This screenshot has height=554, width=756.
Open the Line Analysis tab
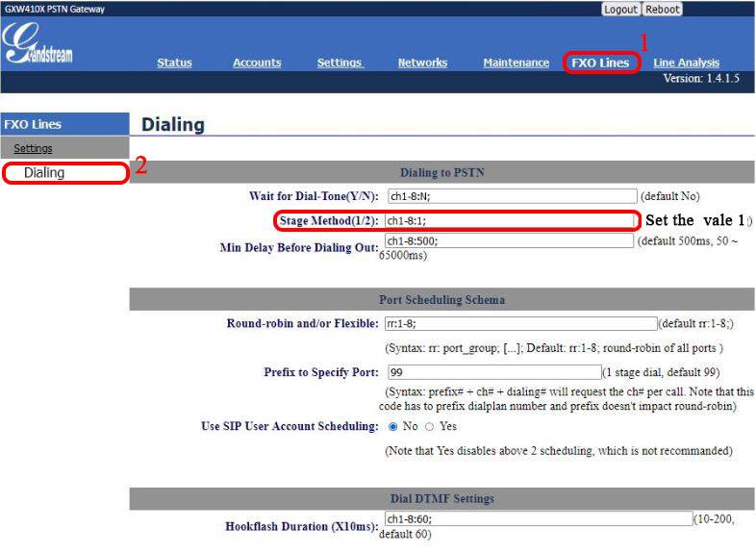click(686, 63)
